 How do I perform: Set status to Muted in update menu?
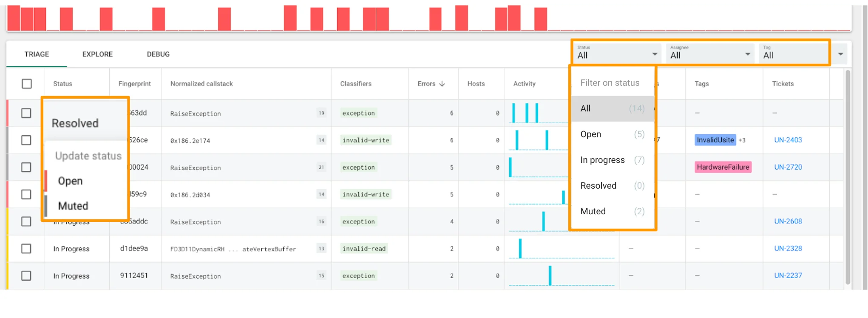[73, 206]
